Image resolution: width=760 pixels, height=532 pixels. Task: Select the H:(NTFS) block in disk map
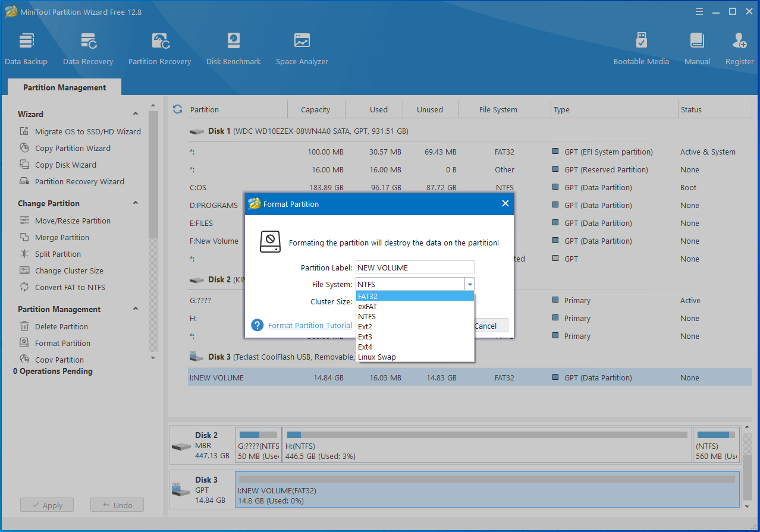487,445
